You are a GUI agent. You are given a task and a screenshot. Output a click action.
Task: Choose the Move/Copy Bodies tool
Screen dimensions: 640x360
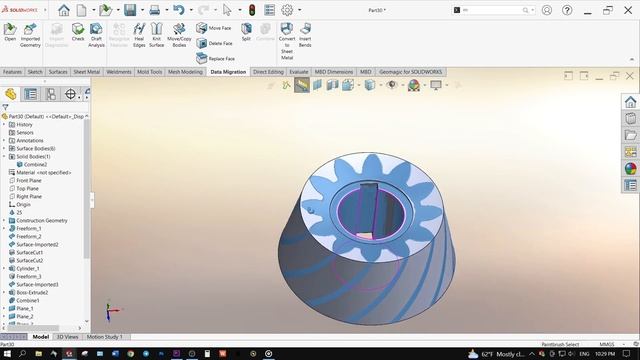[x=179, y=35]
